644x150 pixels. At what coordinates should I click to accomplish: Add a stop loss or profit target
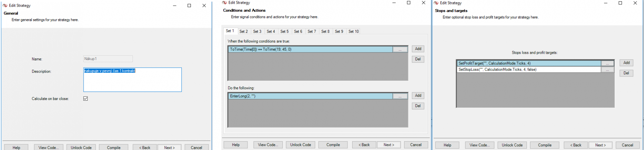click(x=626, y=63)
